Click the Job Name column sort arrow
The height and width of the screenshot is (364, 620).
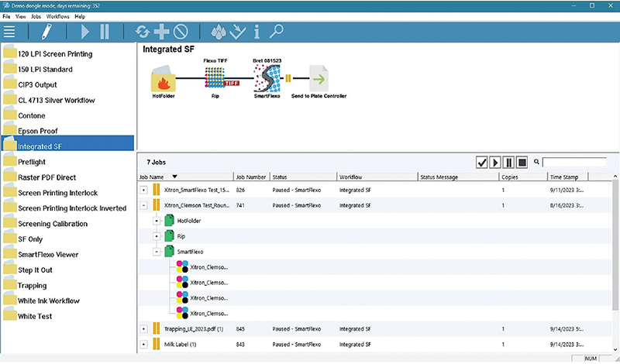[174, 177]
